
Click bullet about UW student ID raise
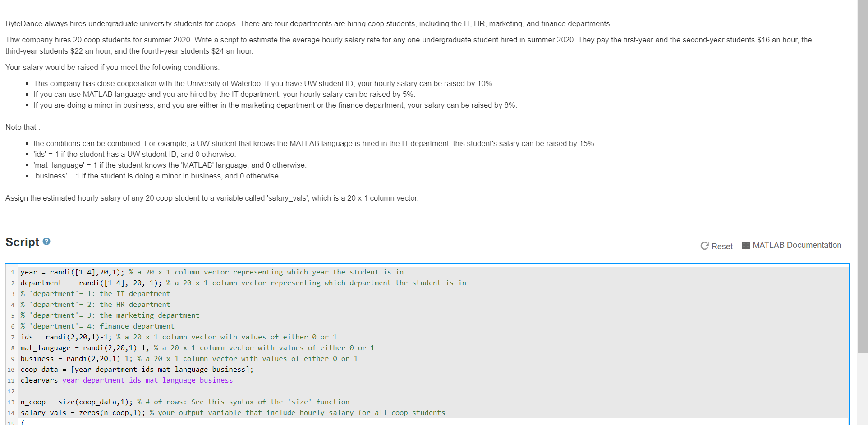tap(264, 84)
